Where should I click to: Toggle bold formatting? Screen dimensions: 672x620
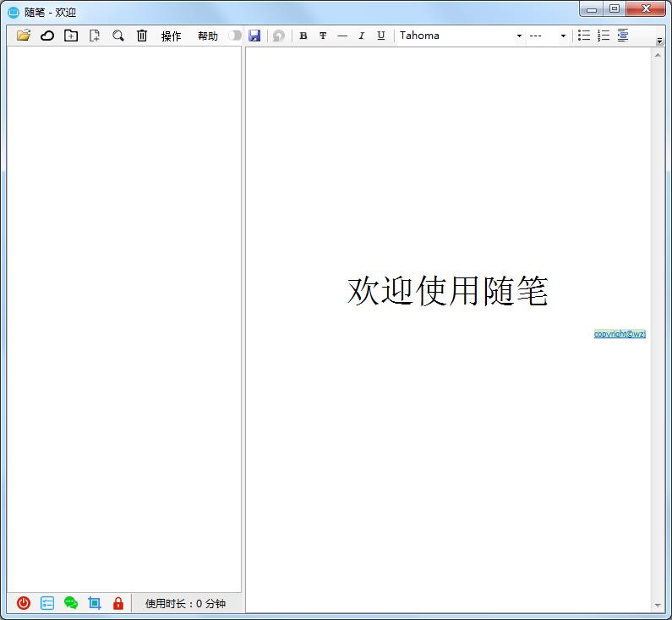tap(303, 36)
